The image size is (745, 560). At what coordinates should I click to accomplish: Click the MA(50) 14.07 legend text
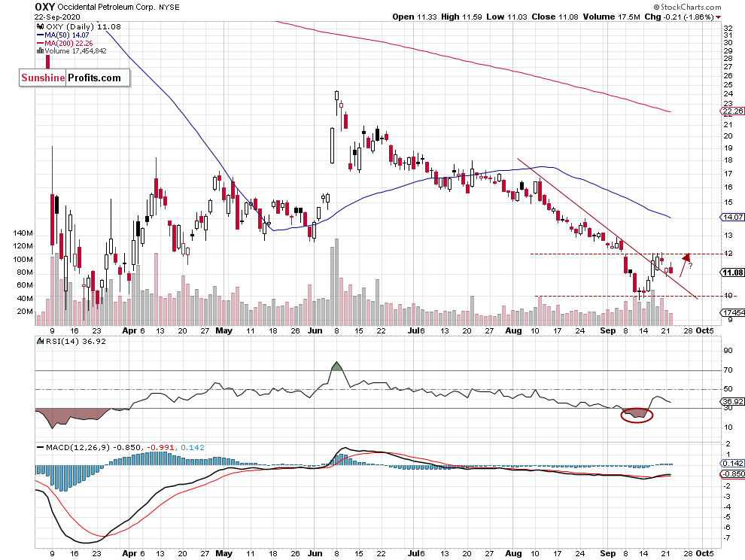pos(66,35)
